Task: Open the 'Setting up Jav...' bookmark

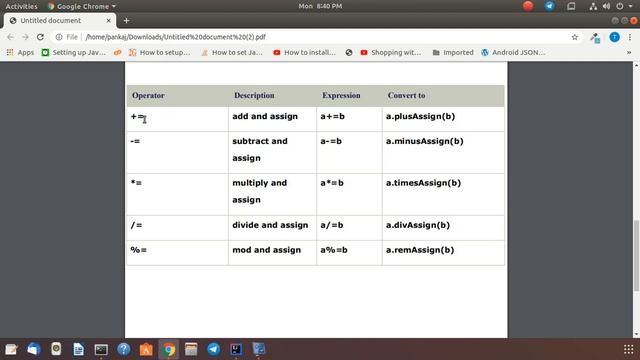Action: click(74, 52)
